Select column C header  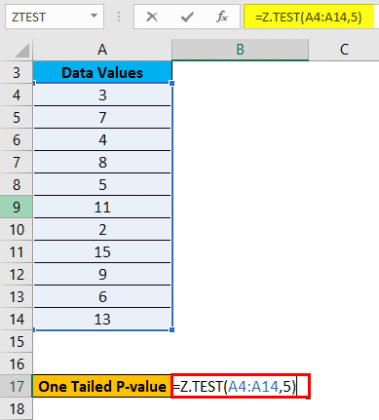(344, 50)
